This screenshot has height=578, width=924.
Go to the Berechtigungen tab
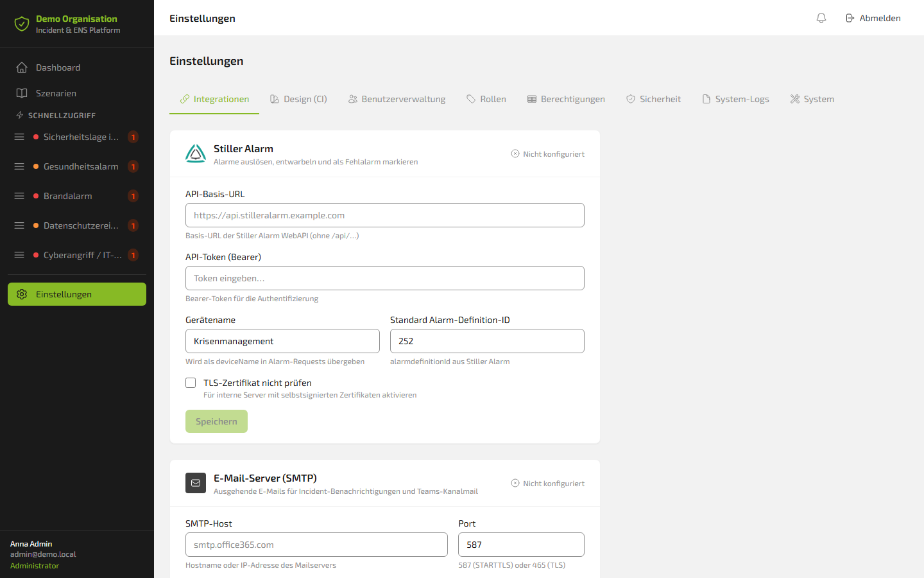point(566,99)
